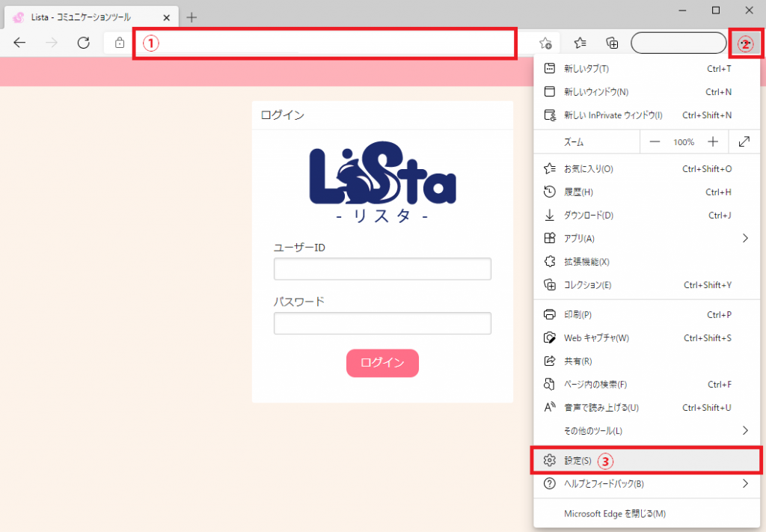Open コレクション(E) menu item

pyautogui.click(x=646, y=285)
